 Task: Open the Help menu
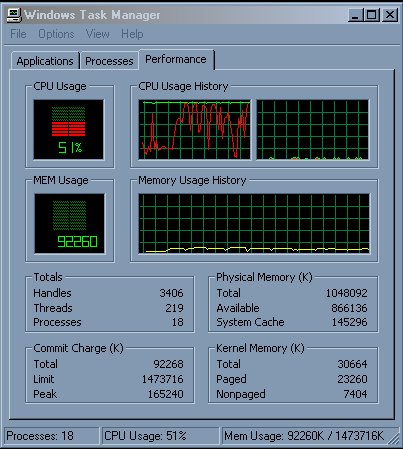(132, 34)
